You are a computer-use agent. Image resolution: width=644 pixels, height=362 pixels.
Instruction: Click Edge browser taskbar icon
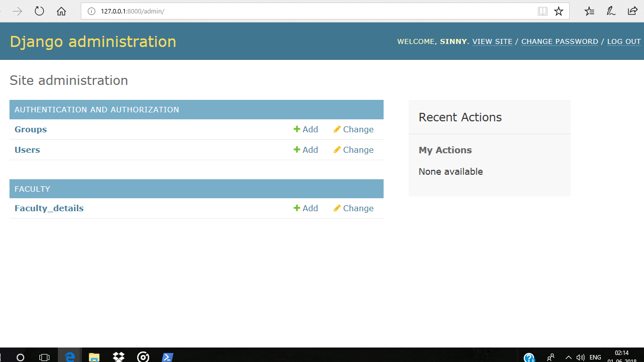[x=70, y=357]
